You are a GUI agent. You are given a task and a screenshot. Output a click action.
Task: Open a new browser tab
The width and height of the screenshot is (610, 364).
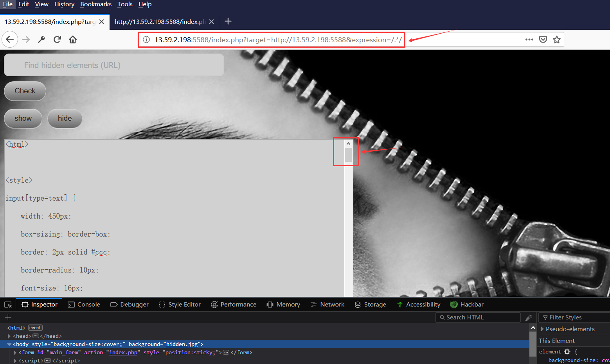click(x=228, y=22)
